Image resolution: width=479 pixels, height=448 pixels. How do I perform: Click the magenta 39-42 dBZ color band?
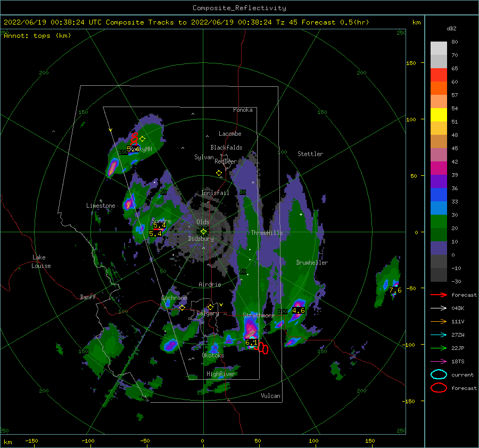[x=439, y=168]
